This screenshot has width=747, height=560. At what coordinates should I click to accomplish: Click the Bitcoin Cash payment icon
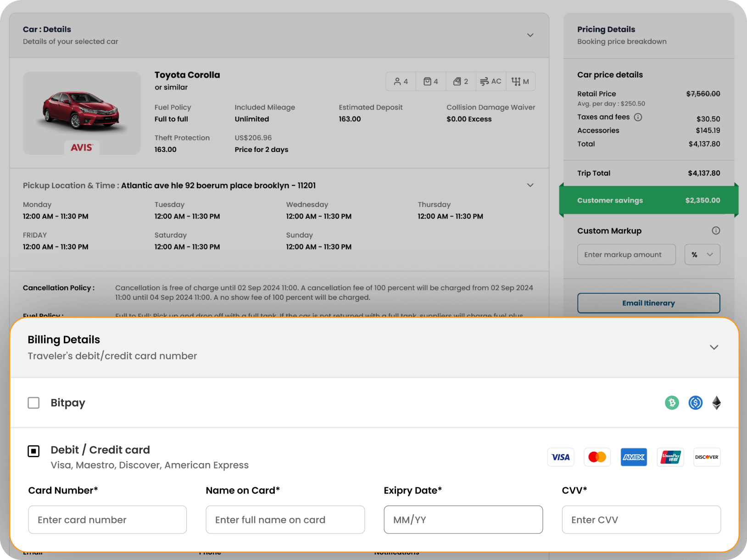[x=672, y=403]
